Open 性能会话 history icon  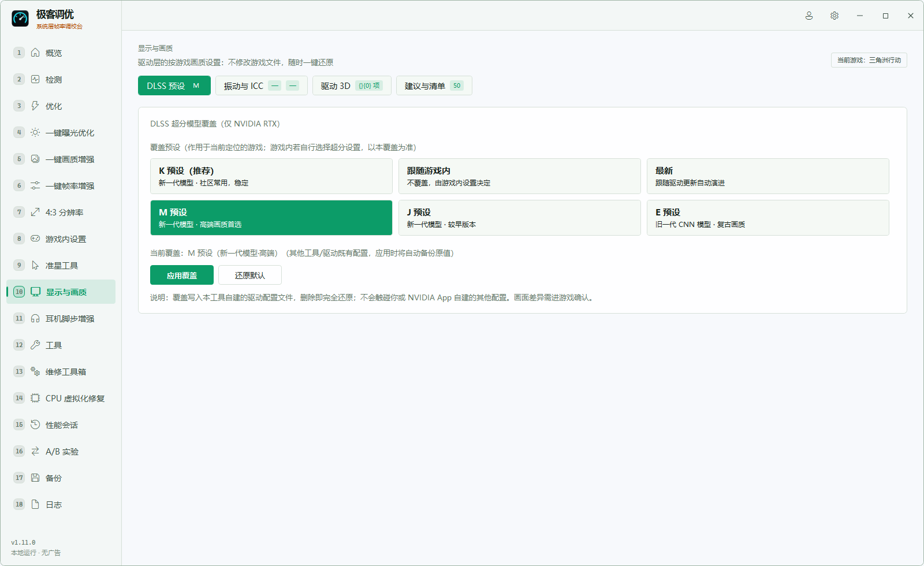tap(35, 425)
